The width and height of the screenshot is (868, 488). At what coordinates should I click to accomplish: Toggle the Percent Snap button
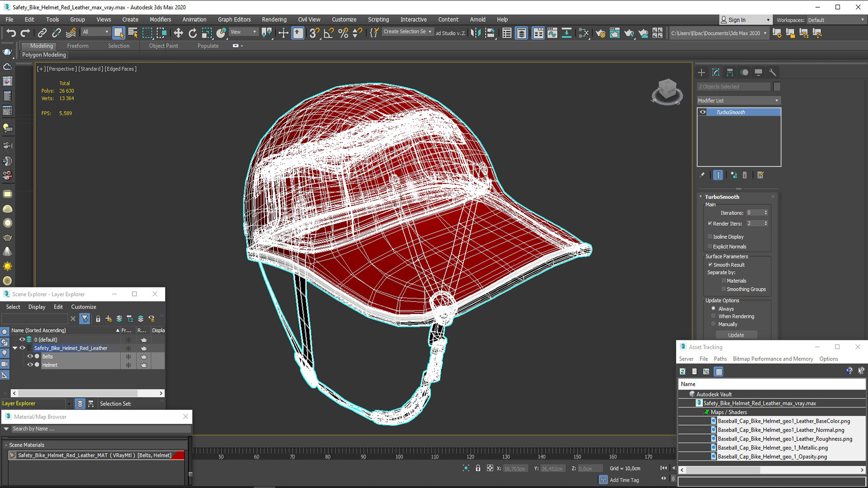[343, 33]
